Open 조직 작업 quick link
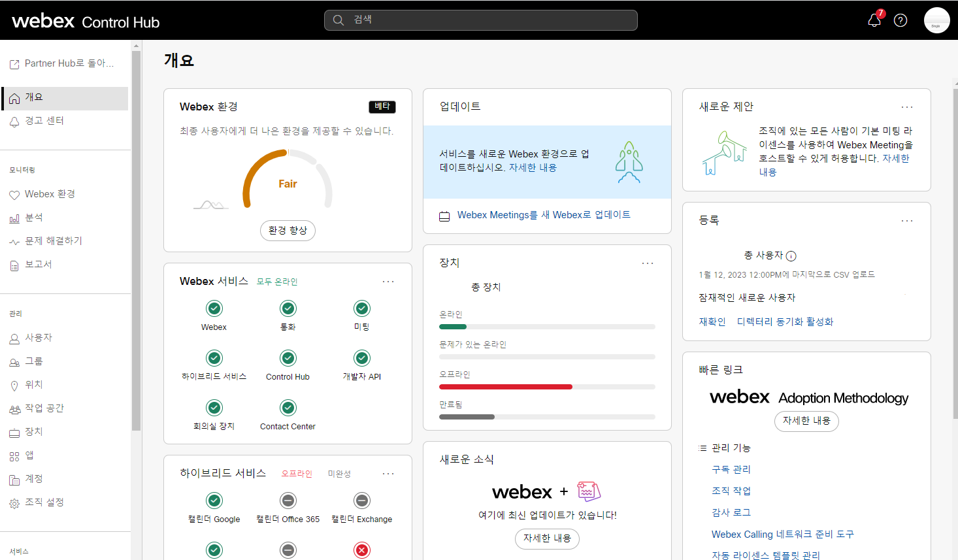Viewport: 958px width, 560px height. click(731, 491)
